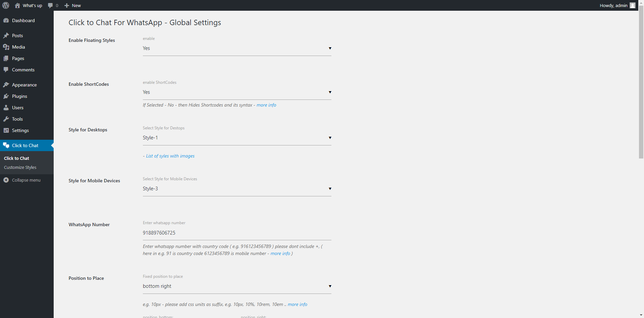The height and width of the screenshot is (318, 644).
Task: Open Style for Mobile Devices dropdown
Action: coord(237,189)
